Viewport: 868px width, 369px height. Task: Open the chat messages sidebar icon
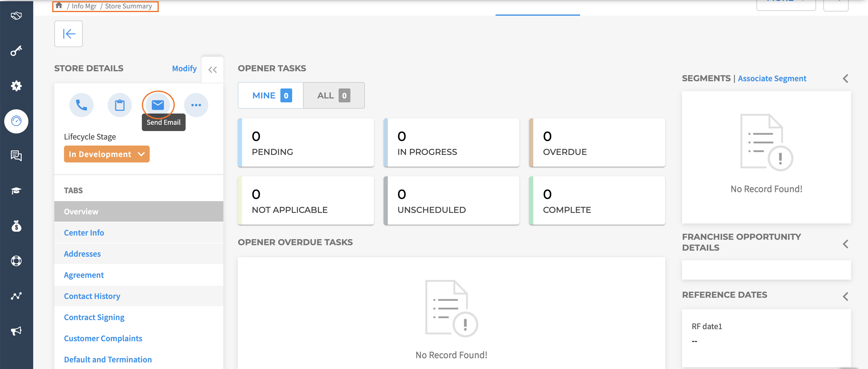16,156
